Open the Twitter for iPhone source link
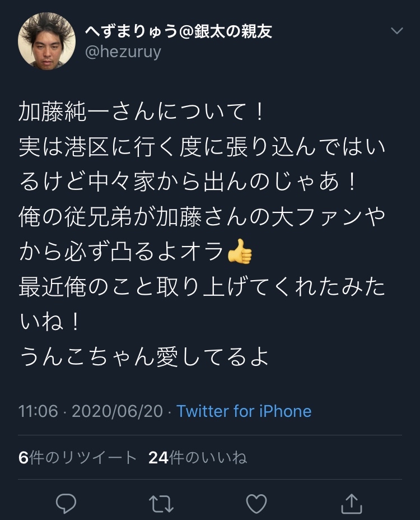This screenshot has height=520, width=420. [244, 411]
